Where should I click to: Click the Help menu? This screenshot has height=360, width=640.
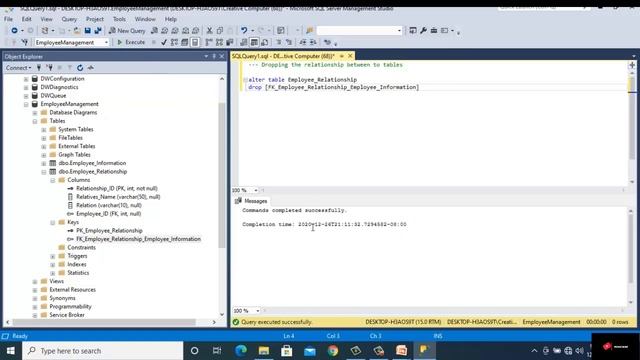tap(171, 19)
